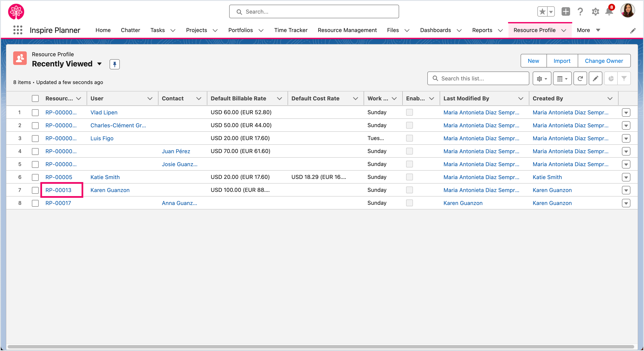
Task: Click the Resource Profile object icon
Action: 20,58
